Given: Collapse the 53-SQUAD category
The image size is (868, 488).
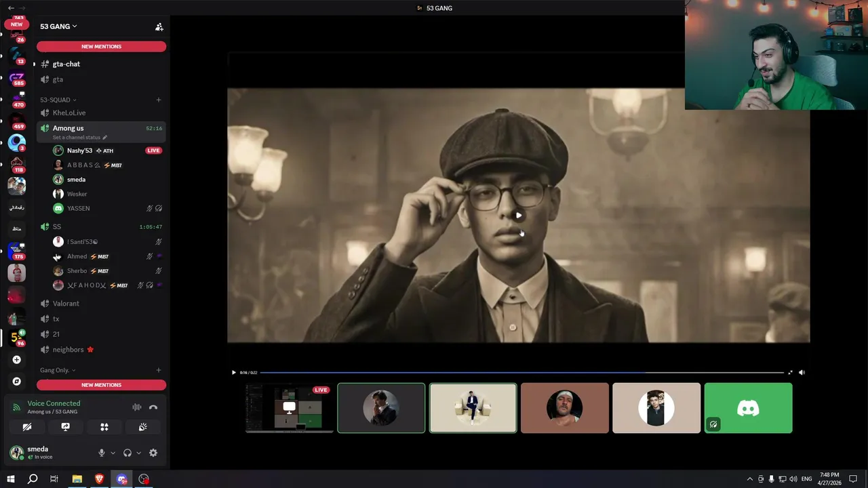Looking at the screenshot, I should pyautogui.click(x=58, y=100).
